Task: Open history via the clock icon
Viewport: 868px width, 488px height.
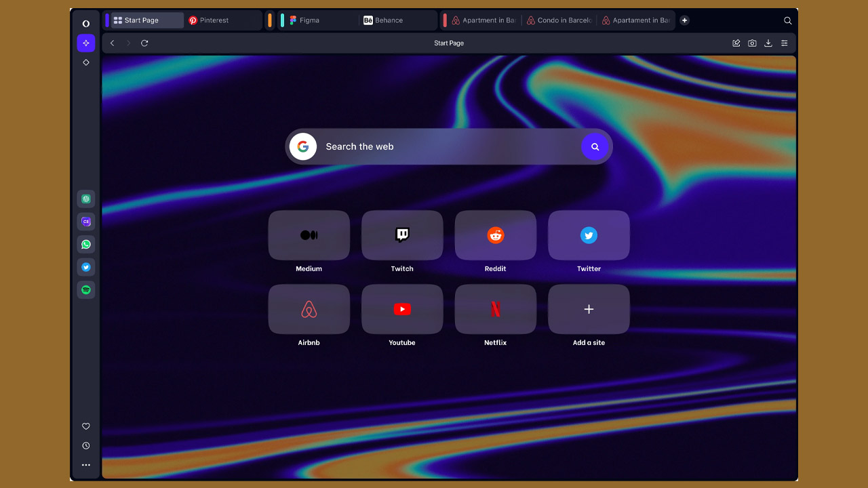Action: (x=86, y=446)
